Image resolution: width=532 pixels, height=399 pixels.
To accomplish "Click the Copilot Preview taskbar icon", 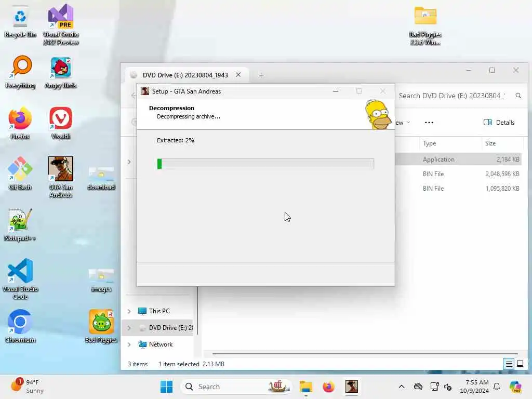I will tap(515, 387).
